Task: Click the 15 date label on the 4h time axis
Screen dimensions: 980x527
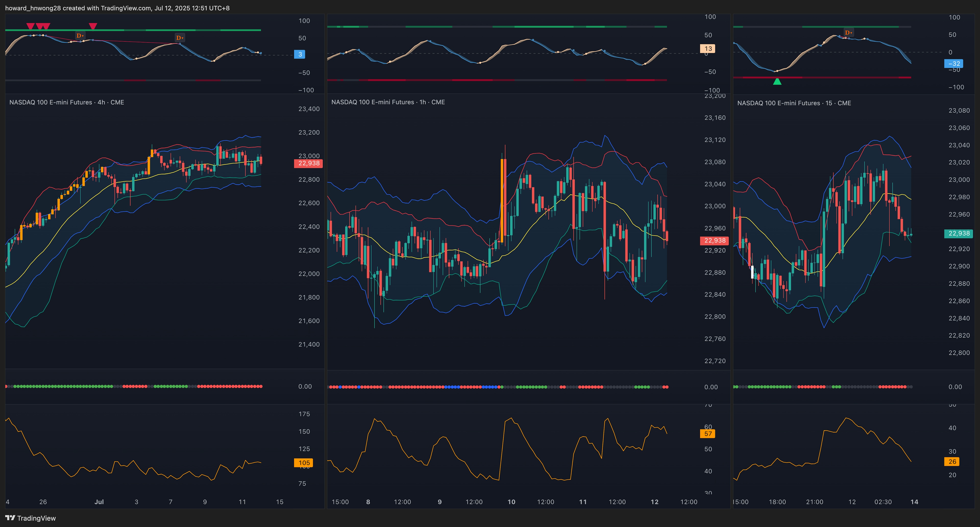Action: click(280, 502)
